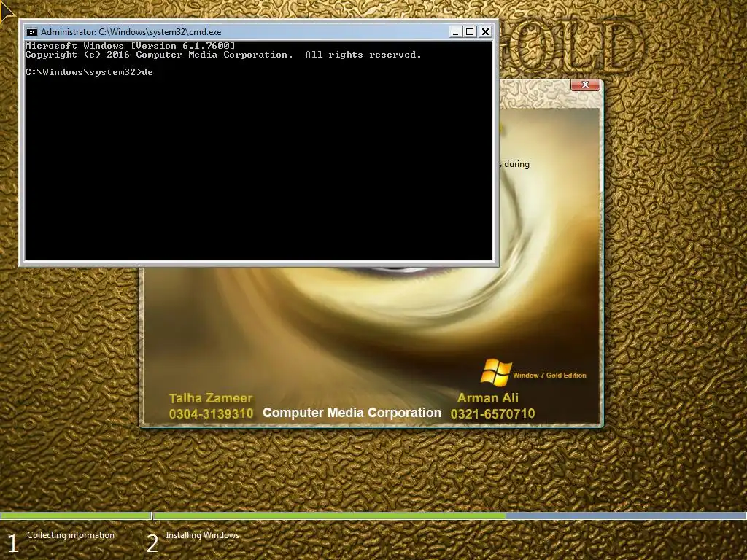Click the Windows logo in the setup dialog
The height and width of the screenshot is (560, 747).
click(495, 372)
